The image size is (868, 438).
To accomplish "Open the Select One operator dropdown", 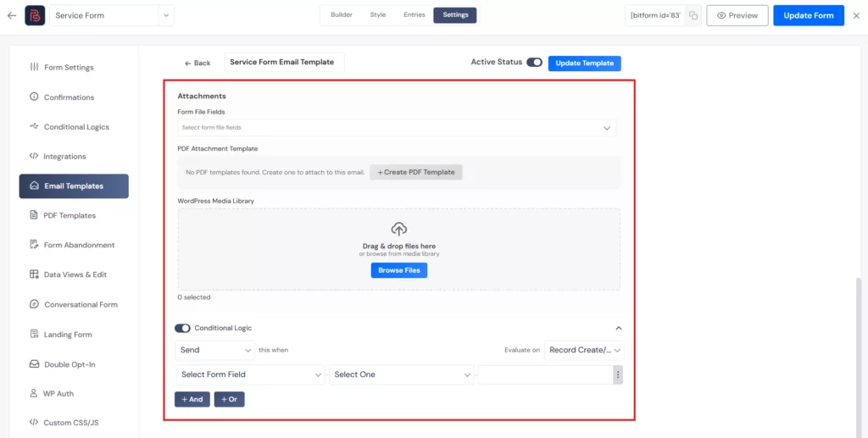I will (401, 374).
